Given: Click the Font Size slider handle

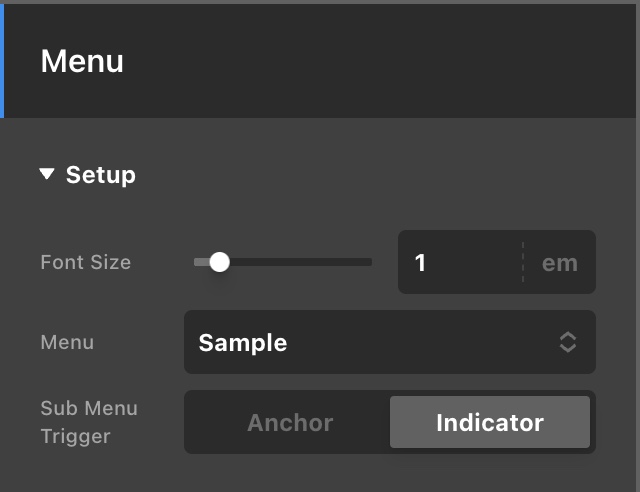Looking at the screenshot, I should point(220,262).
